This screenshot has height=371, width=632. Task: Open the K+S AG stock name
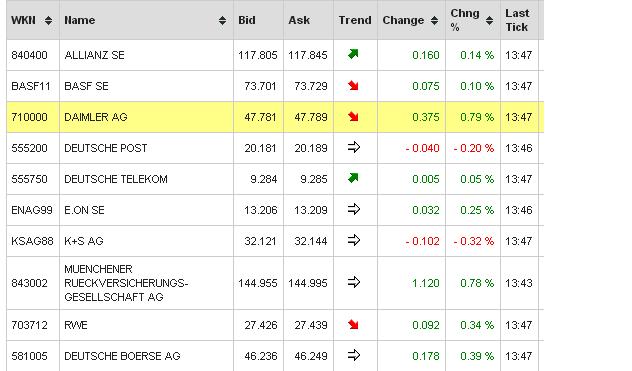coord(84,241)
